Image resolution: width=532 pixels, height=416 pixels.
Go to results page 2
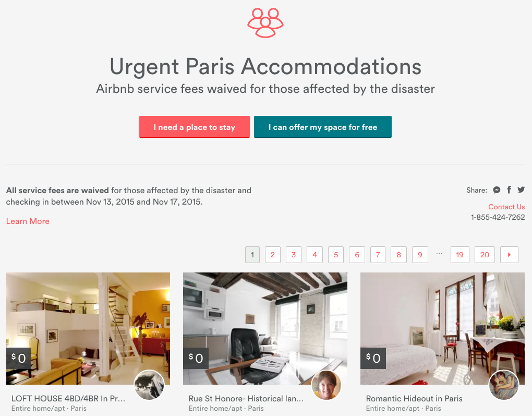[x=272, y=255]
